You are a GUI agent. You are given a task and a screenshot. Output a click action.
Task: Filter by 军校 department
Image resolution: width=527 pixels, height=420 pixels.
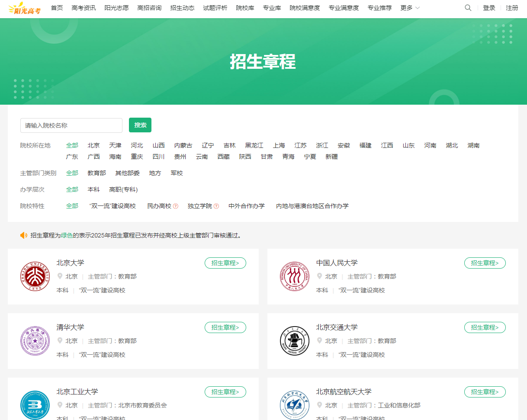tap(177, 173)
